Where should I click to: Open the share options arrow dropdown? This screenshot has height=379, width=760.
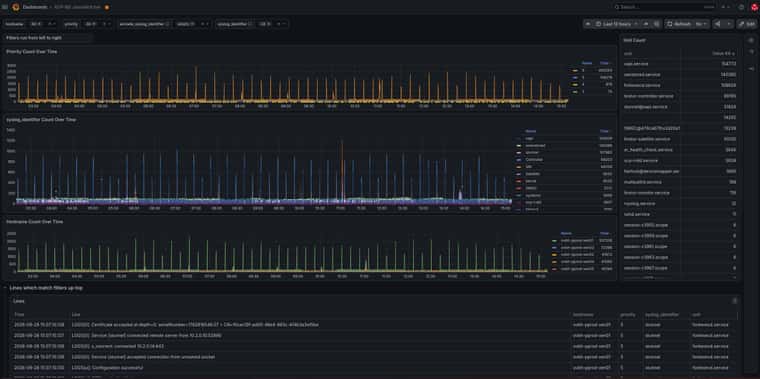tap(728, 24)
